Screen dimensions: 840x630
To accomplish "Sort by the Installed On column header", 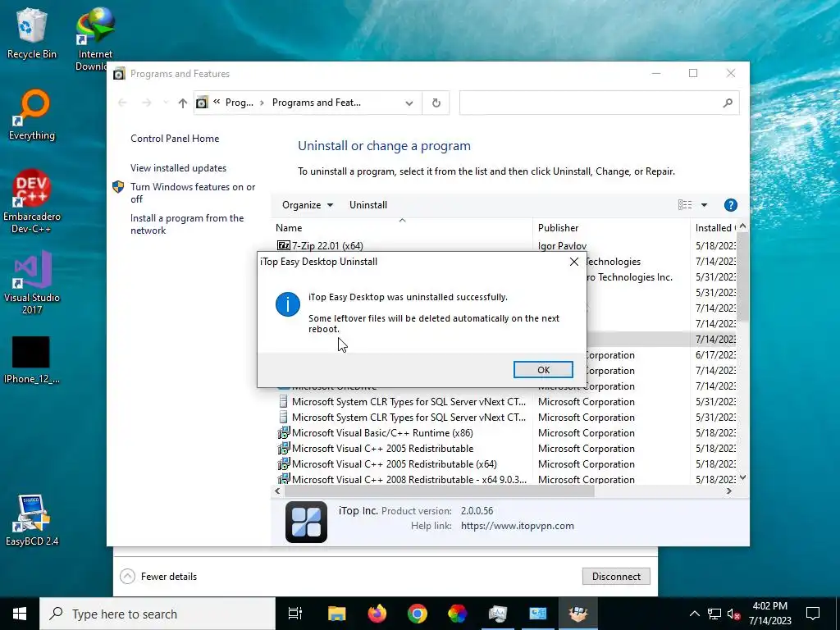I will click(714, 228).
